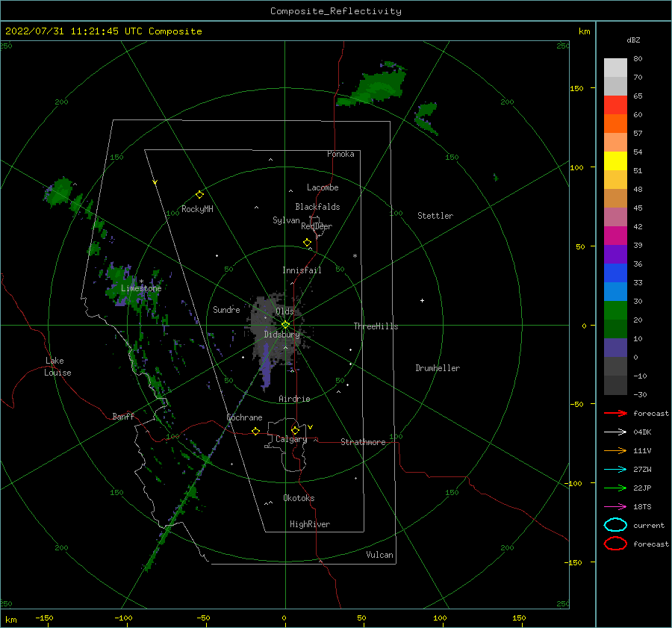Click the ThreeHills label
Screen dimensions: 672x628
(x=376, y=326)
